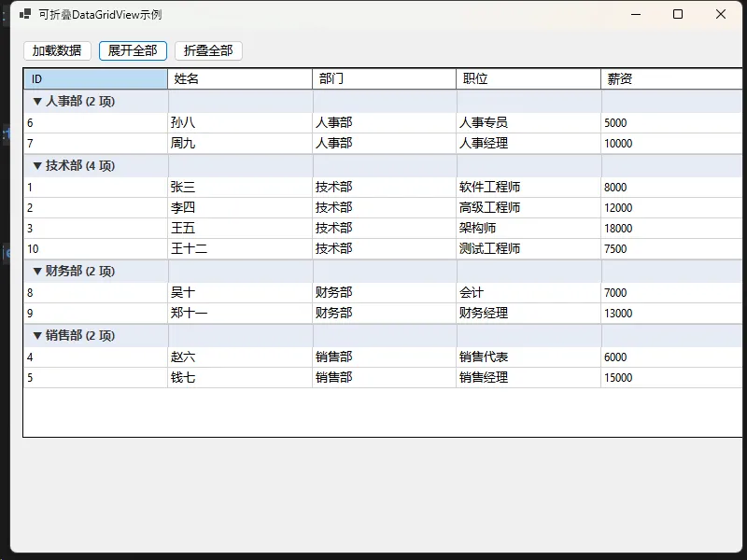Sort by the 姓名 column header
The height and width of the screenshot is (560, 747).
click(x=240, y=79)
